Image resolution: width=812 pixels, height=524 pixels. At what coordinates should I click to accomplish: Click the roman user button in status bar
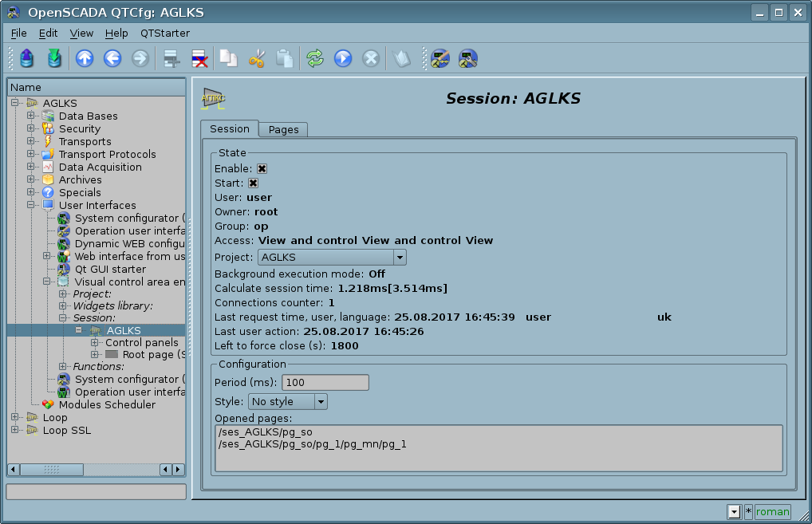[x=772, y=512]
